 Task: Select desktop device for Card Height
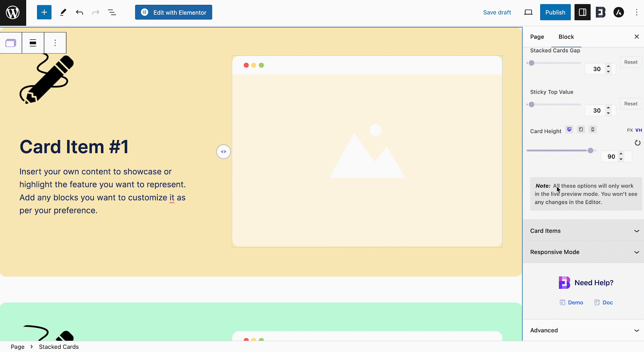[x=569, y=130]
